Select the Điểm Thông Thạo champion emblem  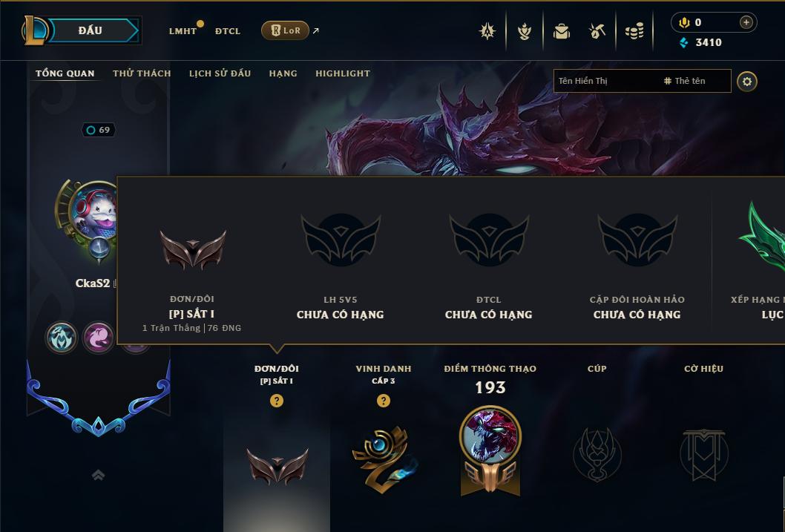[490, 450]
